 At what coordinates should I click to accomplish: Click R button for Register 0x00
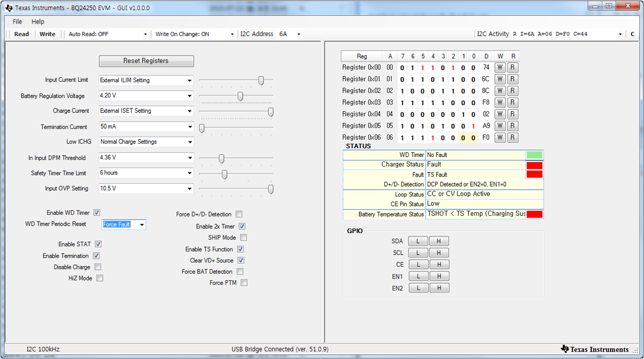pos(513,68)
